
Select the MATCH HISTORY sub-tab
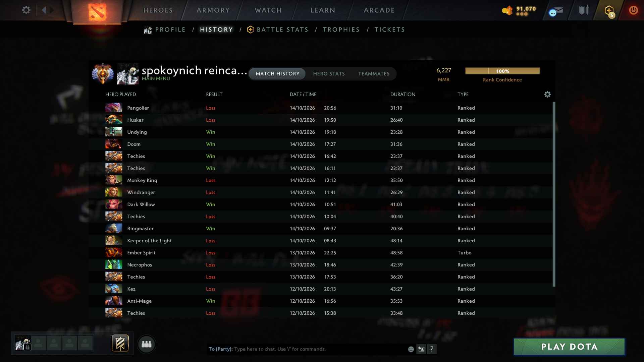[277, 74]
